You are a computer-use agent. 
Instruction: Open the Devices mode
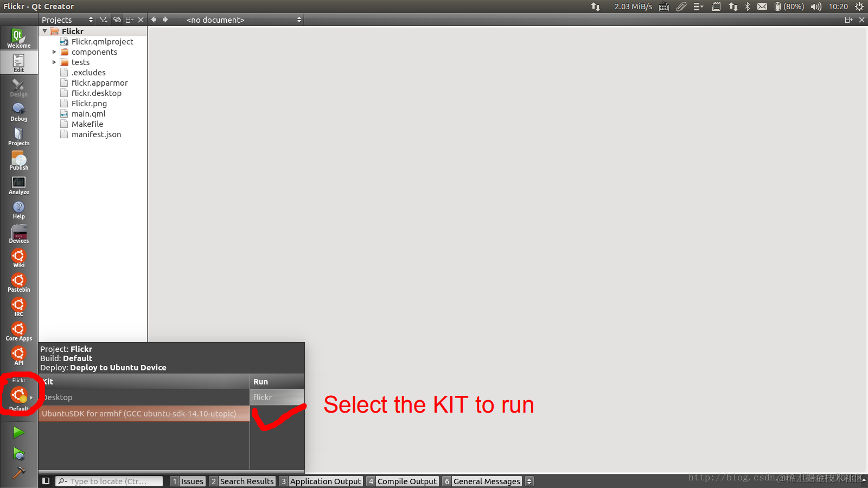pyautogui.click(x=18, y=234)
